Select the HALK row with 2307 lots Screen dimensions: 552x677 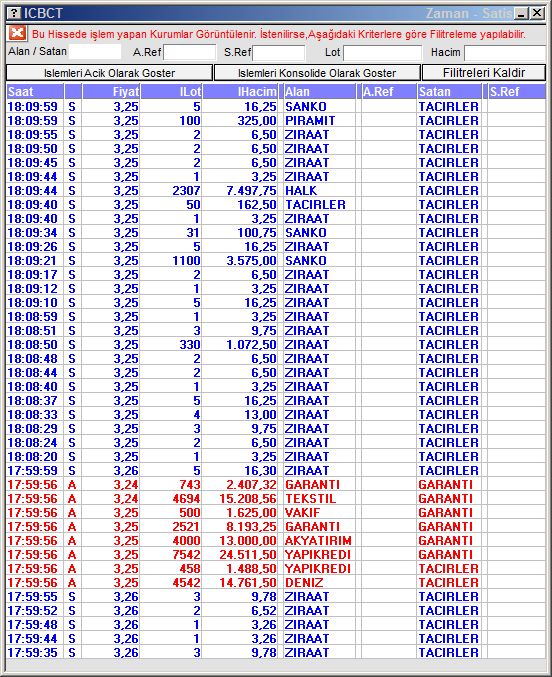click(276, 190)
